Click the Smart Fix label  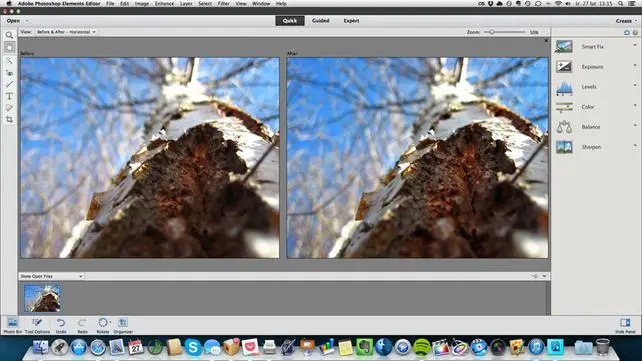(x=592, y=47)
